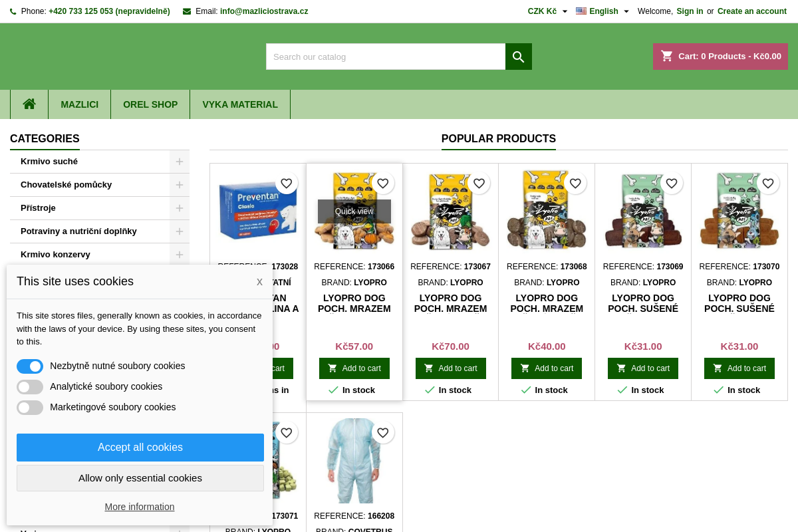Click Accept all cookies button
798x532 pixels.
140,448
